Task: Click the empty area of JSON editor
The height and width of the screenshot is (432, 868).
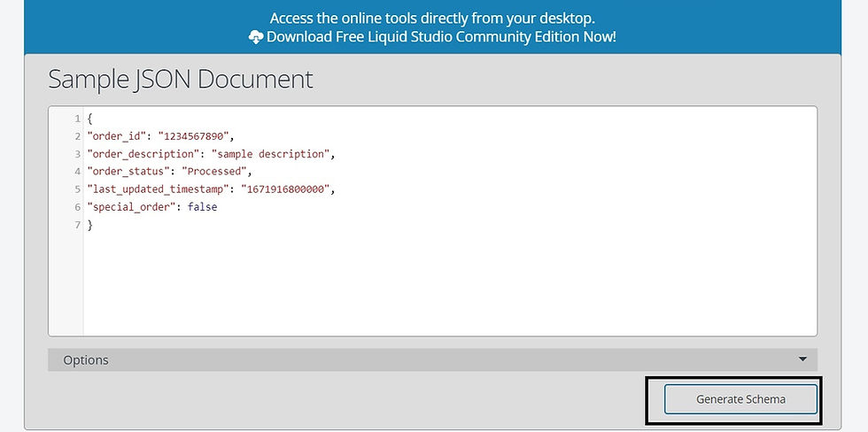Action: (450, 282)
